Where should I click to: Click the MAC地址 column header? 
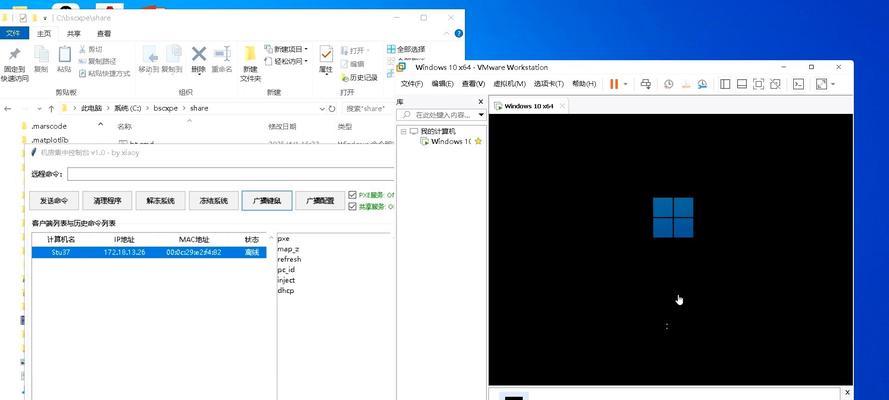[194, 240]
